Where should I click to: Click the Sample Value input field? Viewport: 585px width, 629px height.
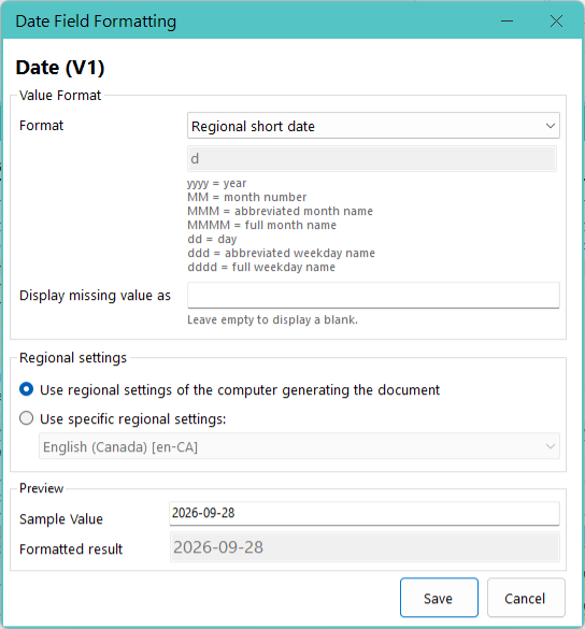(x=364, y=513)
